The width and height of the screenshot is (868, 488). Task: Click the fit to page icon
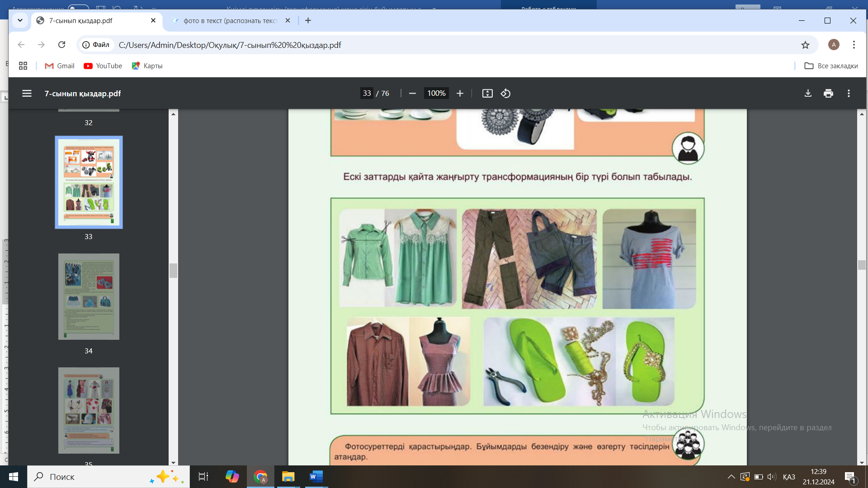487,94
